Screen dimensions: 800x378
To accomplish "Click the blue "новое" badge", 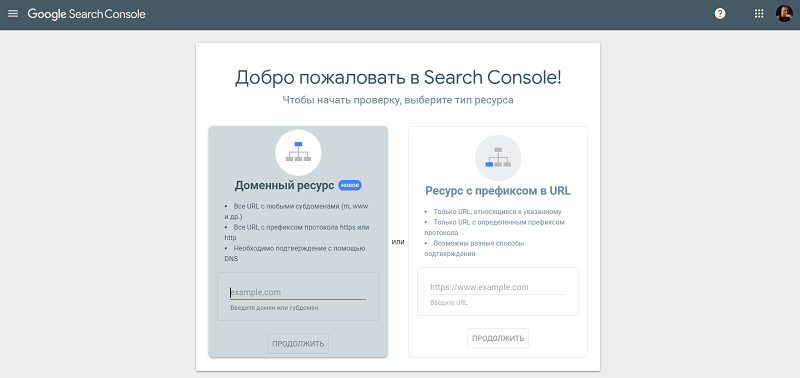I will pyautogui.click(x=350, y=185).
